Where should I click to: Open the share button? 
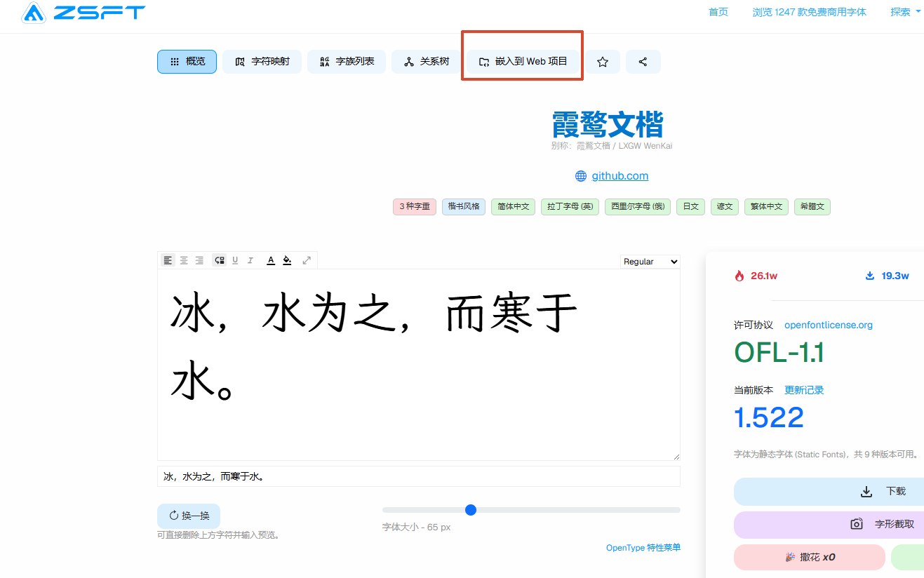643,62
